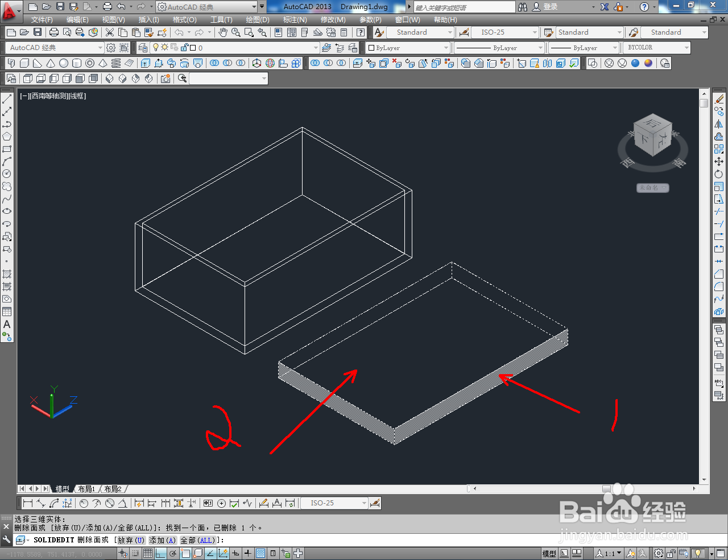The image size is (728, 560).
Task: Select the Wedge solid tool
Action: [38, 63]
